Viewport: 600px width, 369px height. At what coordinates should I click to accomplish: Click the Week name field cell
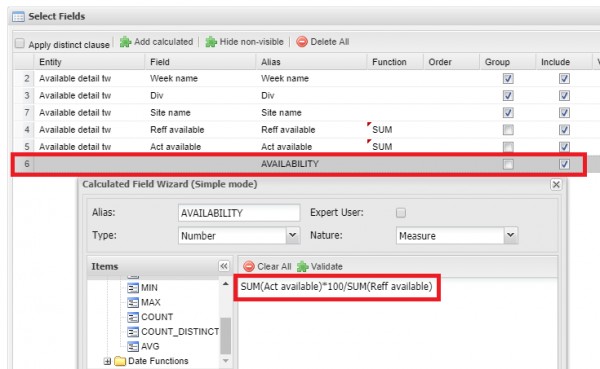[200, 78]
